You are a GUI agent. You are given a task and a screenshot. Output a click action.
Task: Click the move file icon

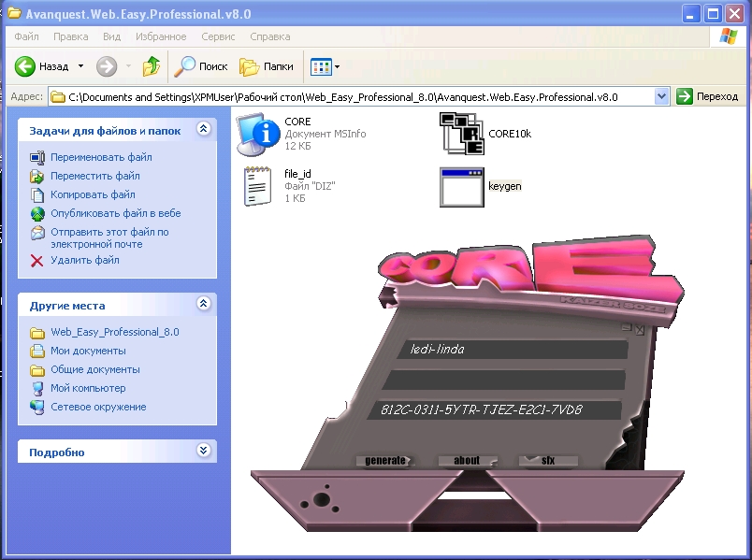coord(36,177)
